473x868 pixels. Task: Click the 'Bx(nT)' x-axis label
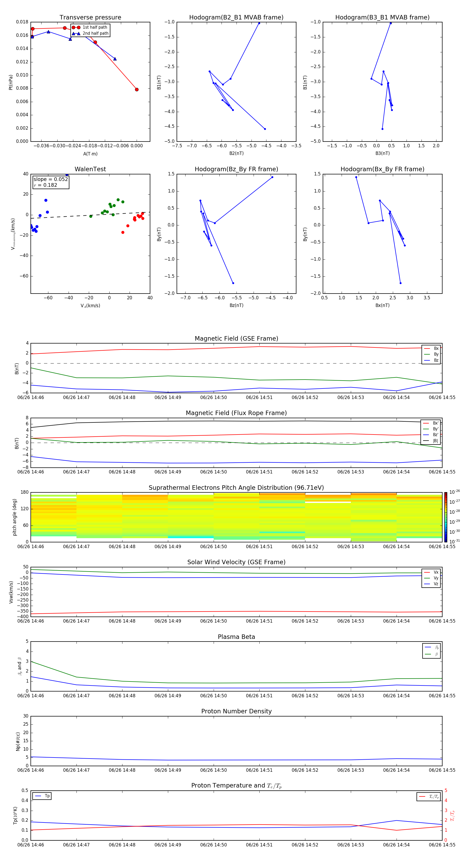tap(382, 305)
